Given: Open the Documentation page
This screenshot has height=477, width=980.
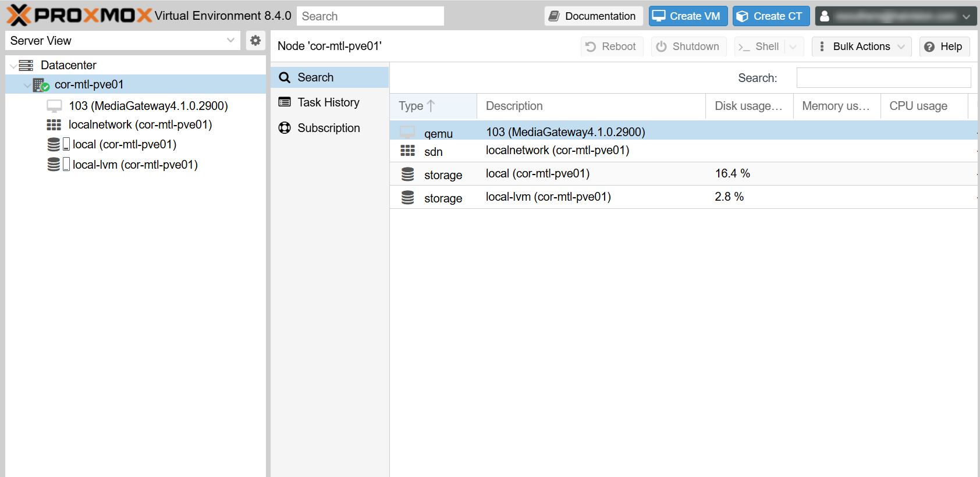Looking at the screenshot, I should pos(594,16).
